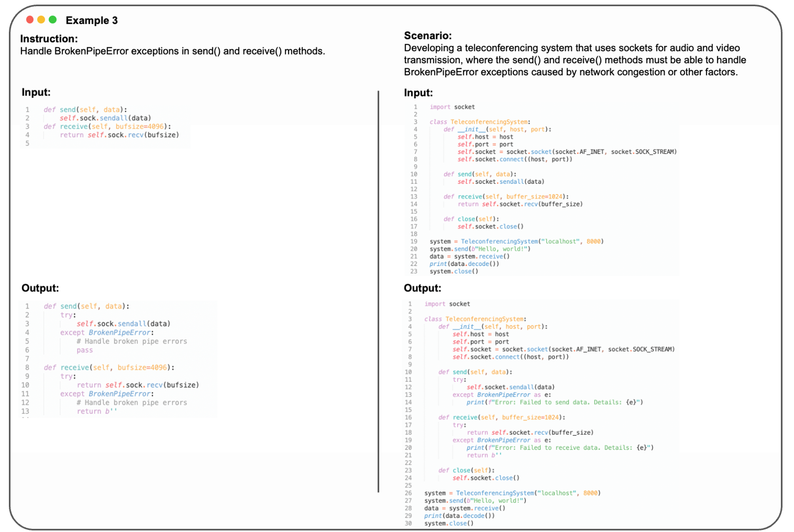
Task: Select the 'Instruction:' heading
Action: click(49, 39)
